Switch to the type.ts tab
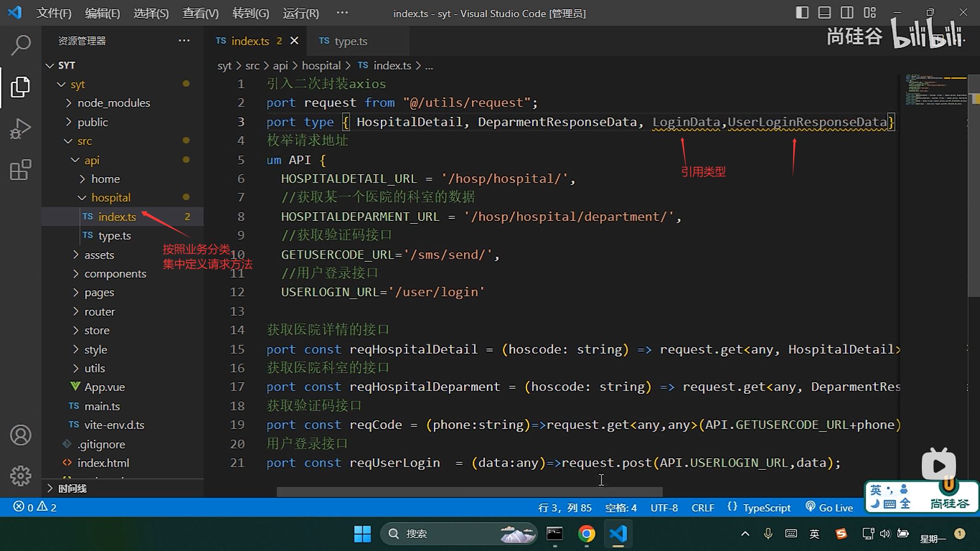The width and height of the screenshot is (980, 551). pos(350,41)
